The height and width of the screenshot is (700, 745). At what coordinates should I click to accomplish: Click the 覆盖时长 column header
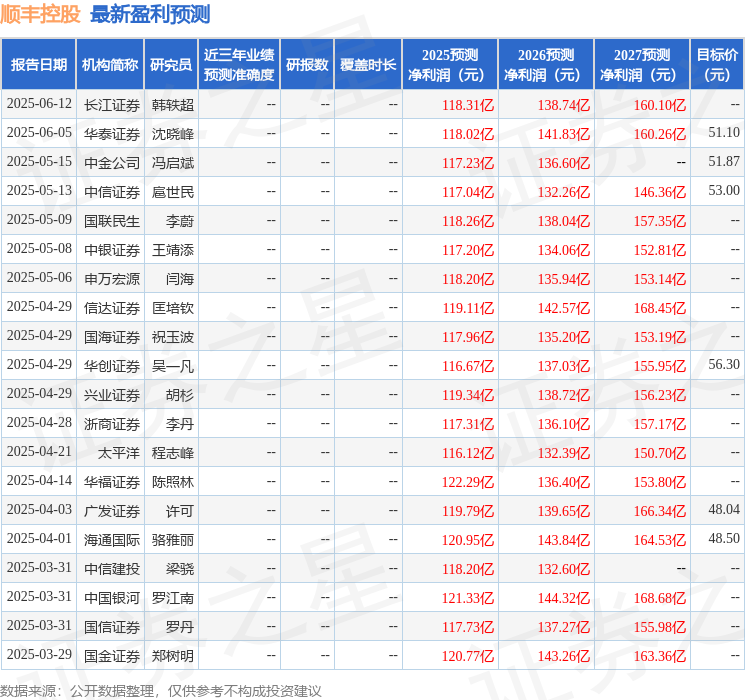click(368, 65)
